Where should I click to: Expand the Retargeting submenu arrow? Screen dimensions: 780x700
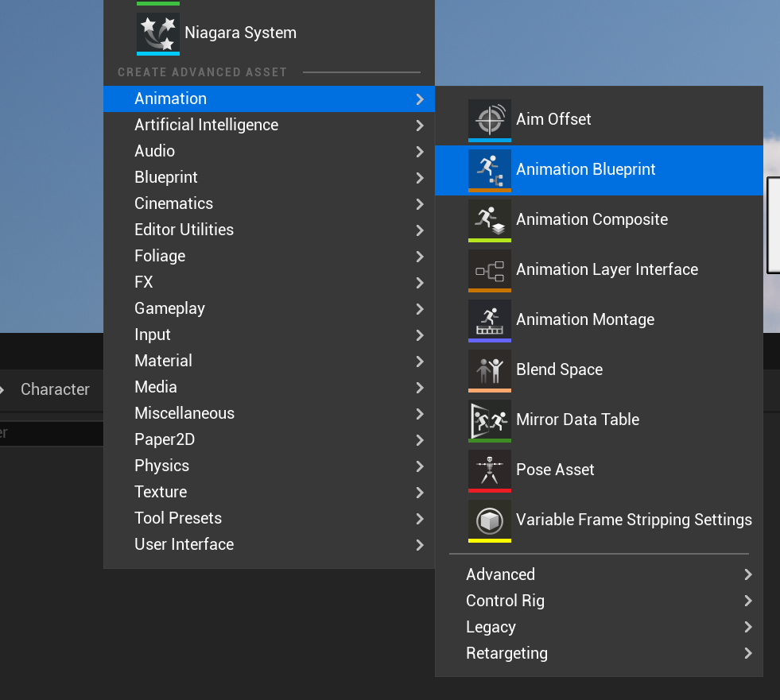(748, 653)
